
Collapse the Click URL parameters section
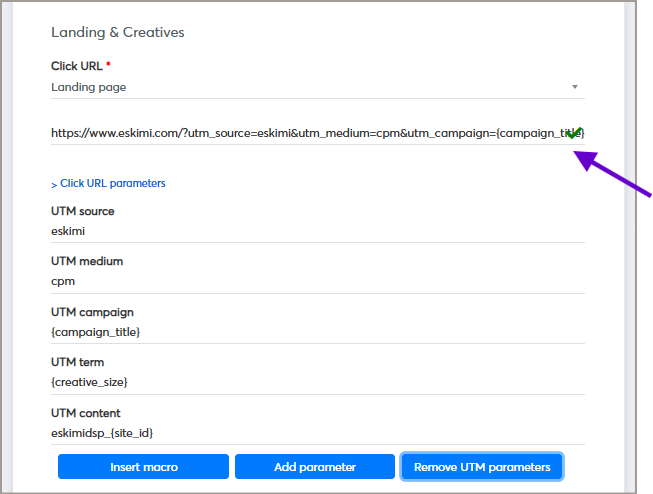pos(108,183)
